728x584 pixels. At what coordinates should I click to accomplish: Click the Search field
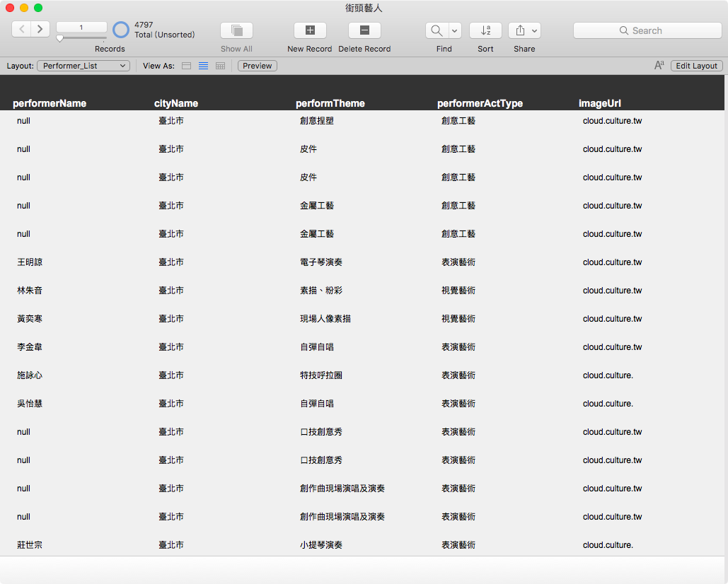pos(647,30)
